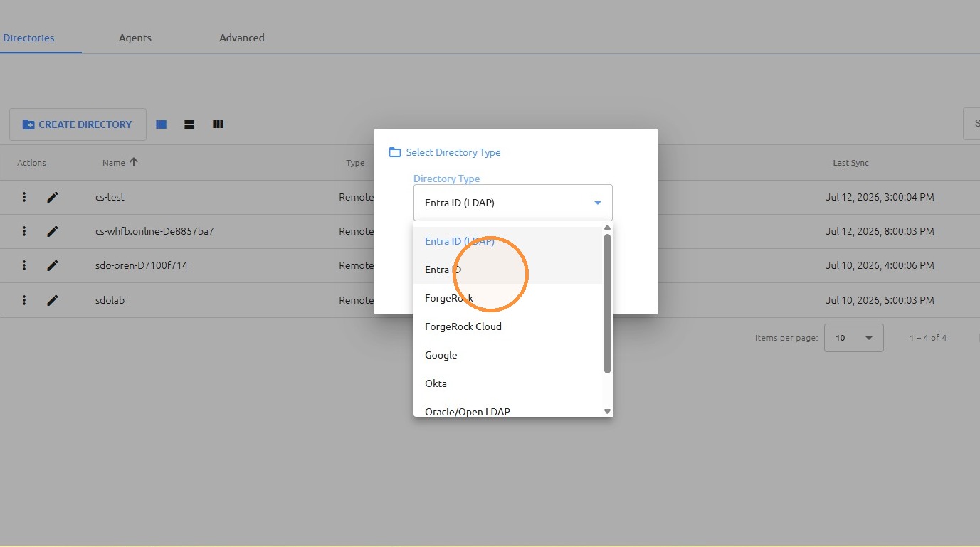This screenshot has width=980, height=547.
Task: Switch to split panel view
Action: (162, 124)
